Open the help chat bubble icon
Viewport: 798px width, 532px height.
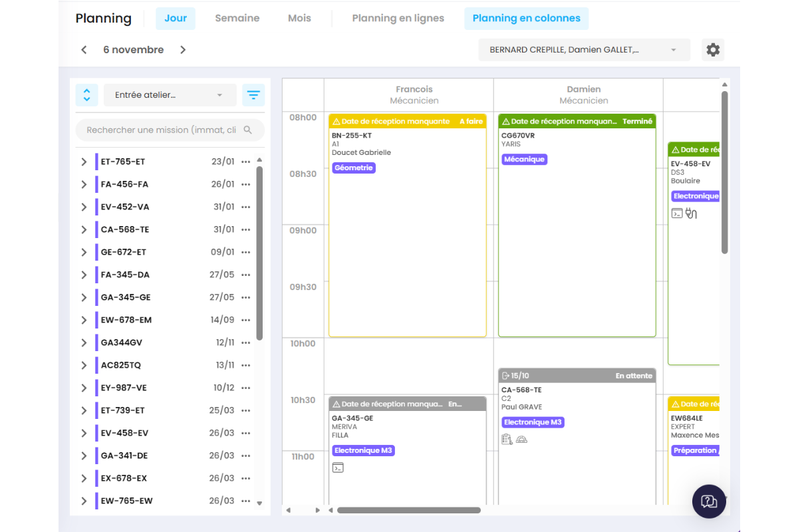coord(709,501)
